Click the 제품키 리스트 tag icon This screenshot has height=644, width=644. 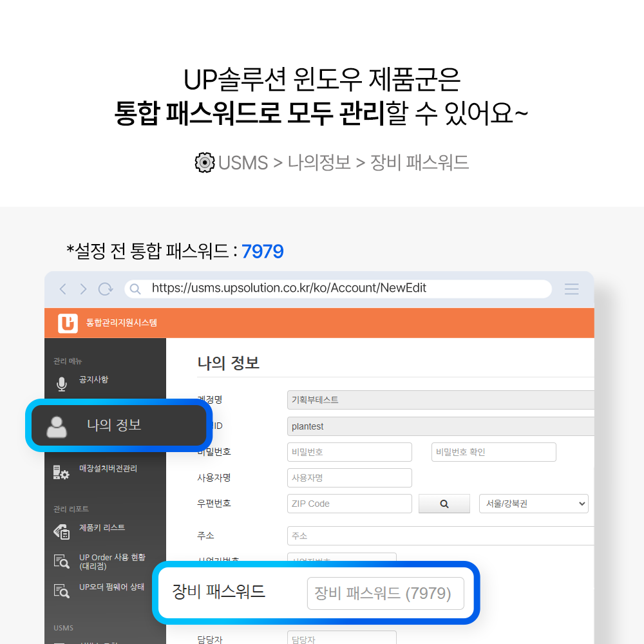click(x=61, y=532)
